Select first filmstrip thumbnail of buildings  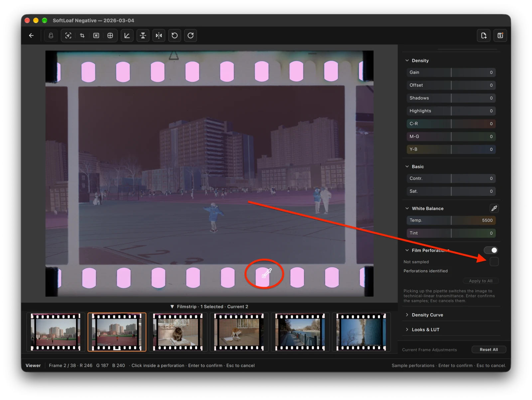click(56, 332)
